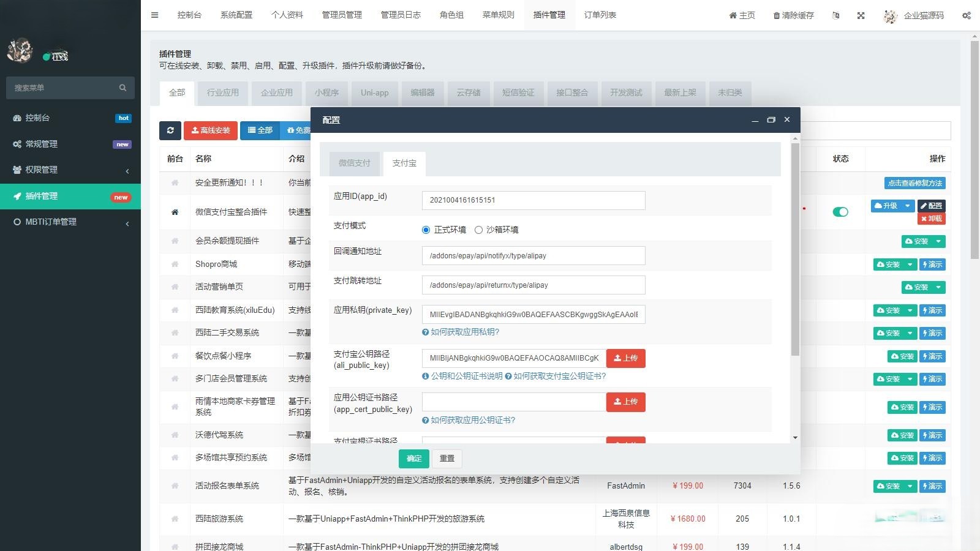Click 离线安装 button
This screenshot has width=980, height=551.
click(x=211, y=130)
